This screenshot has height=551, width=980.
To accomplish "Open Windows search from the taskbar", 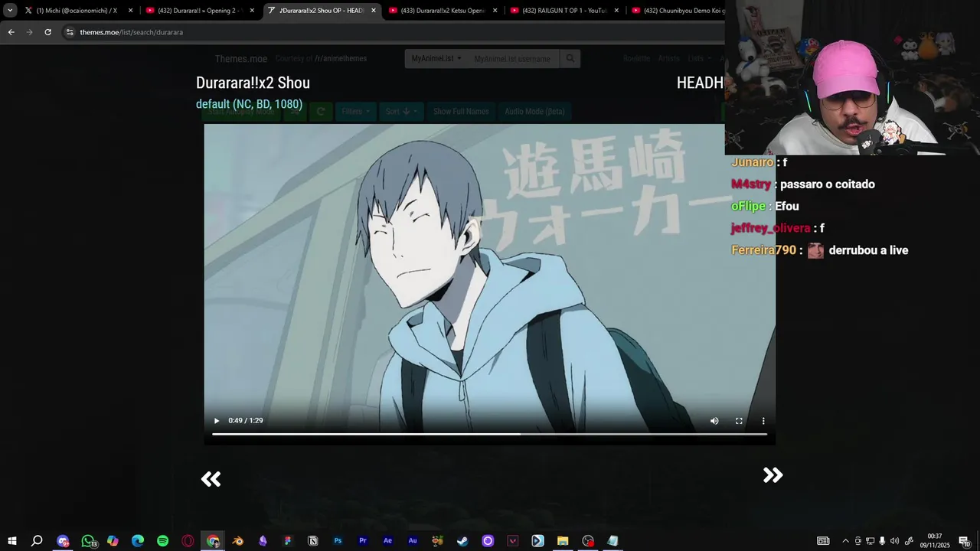I will coord(37,541).
